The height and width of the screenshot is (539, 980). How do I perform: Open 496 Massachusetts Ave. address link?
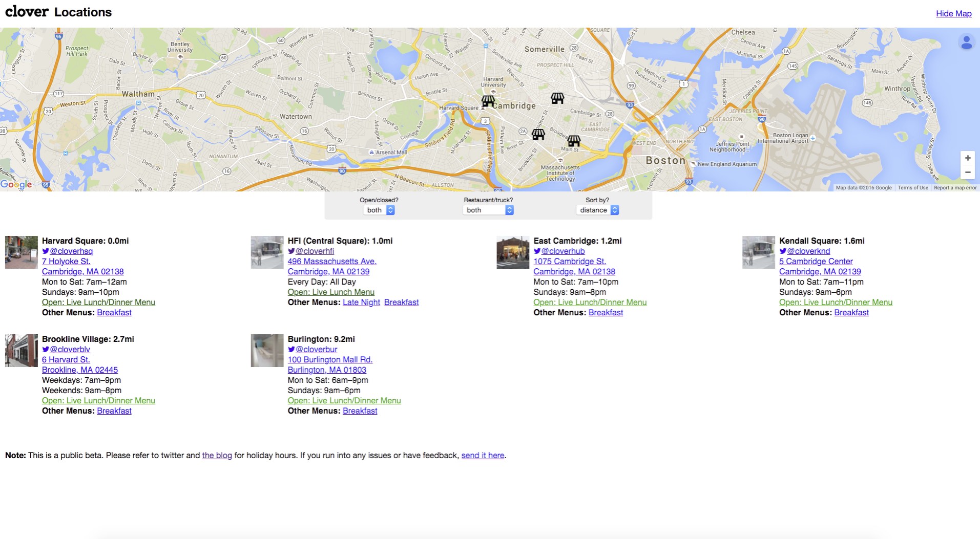click(x=332, y=261)
